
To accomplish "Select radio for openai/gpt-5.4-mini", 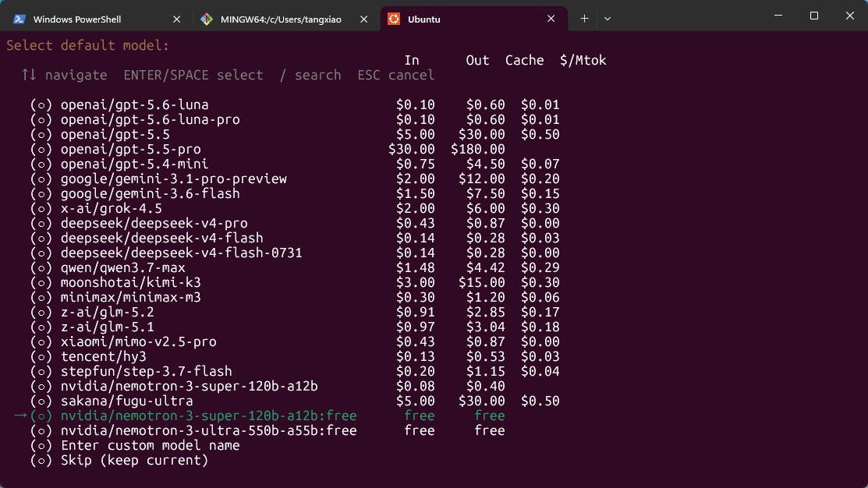I will [41, 164].
